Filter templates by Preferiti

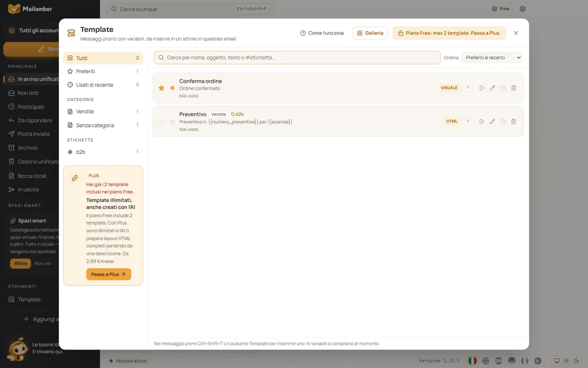click(x=103, y=71)
